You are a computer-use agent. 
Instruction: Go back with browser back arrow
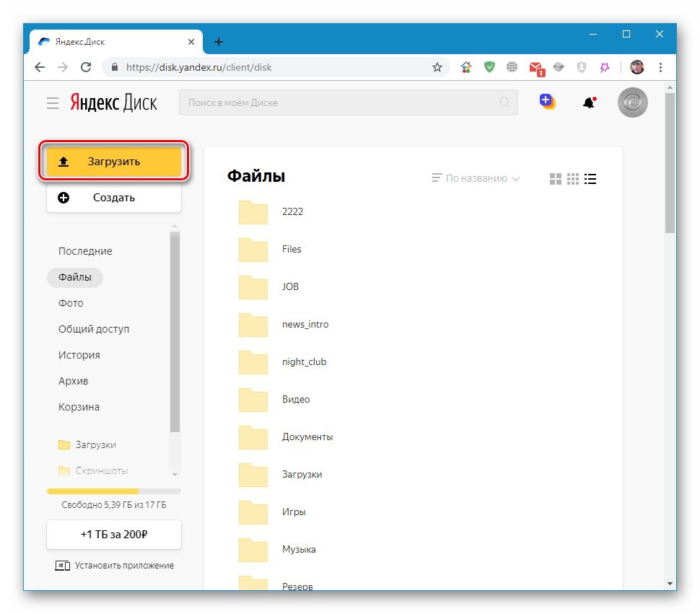[x=40, y=67]
